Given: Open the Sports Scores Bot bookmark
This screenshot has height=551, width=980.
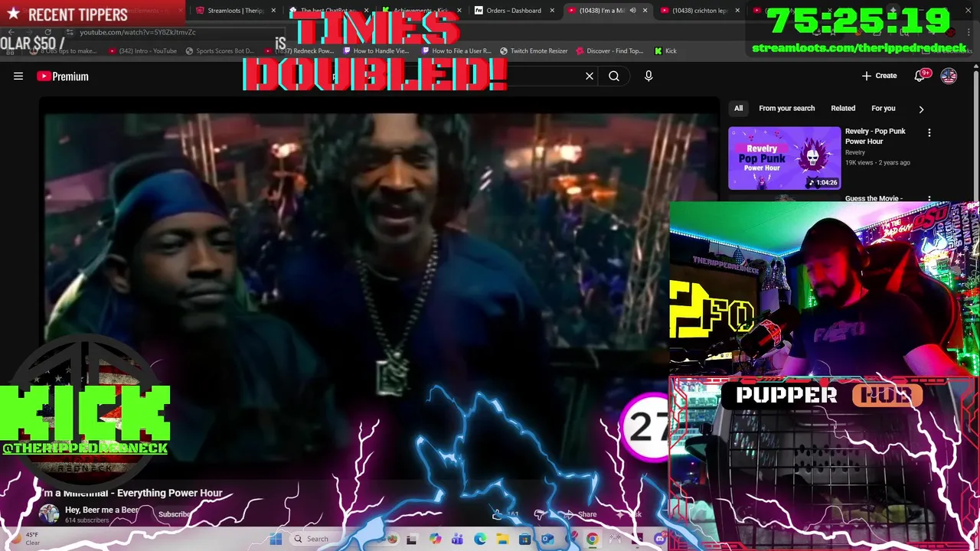Looking at the screenshot, I should point(220,51).
